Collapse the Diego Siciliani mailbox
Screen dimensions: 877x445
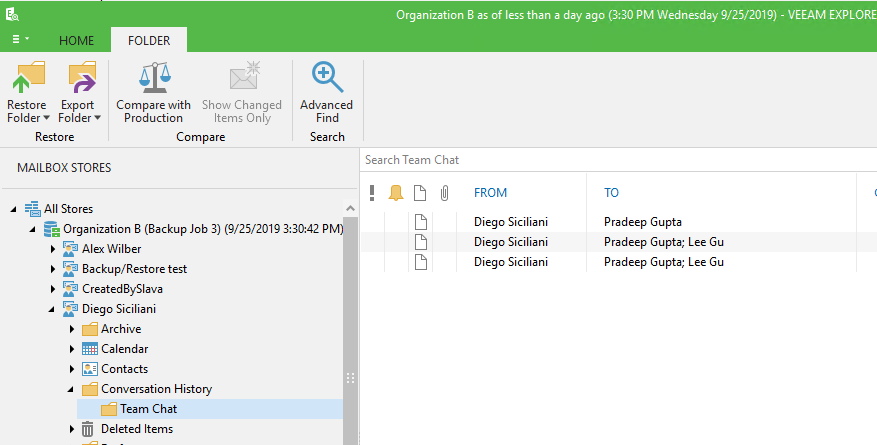(x=51, y=309)
